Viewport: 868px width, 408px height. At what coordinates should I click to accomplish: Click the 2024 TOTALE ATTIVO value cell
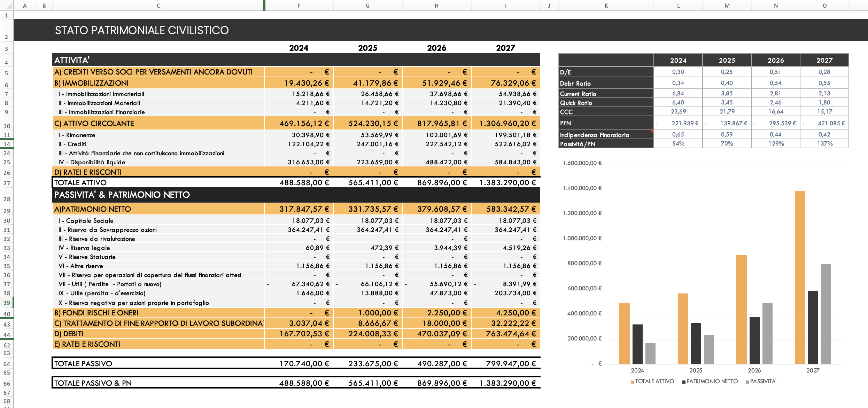pyautogui.click(x=304, y=183)
